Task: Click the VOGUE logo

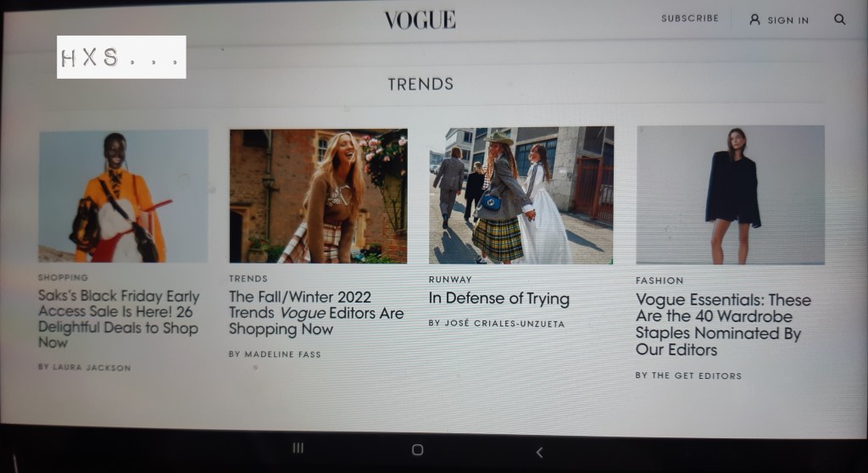Action: [x=420, y=20]
